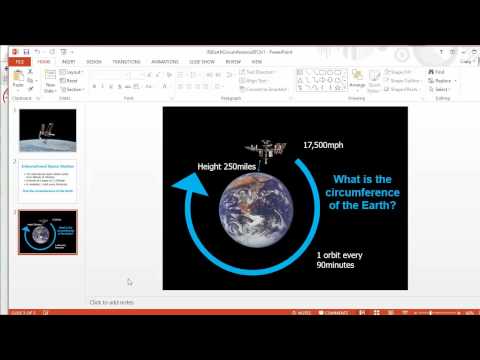
Task: Open Customize Quick Access Toolbar dropdown
Action: [72, 52]
